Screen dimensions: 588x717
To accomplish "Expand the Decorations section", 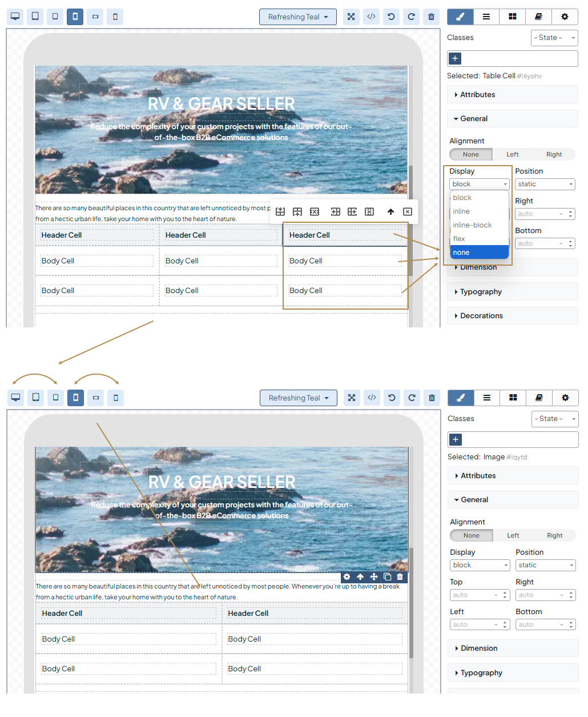I will 481,316.
